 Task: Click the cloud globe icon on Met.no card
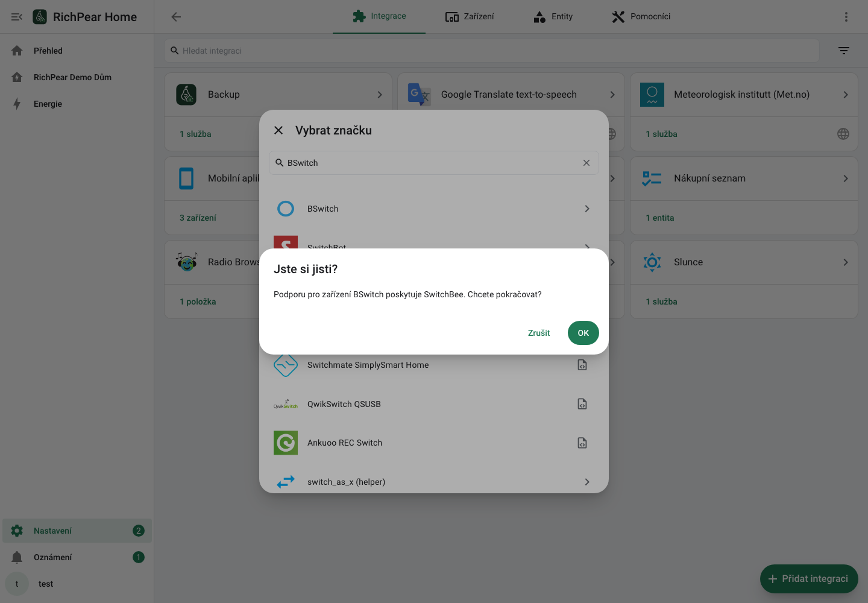843,134
